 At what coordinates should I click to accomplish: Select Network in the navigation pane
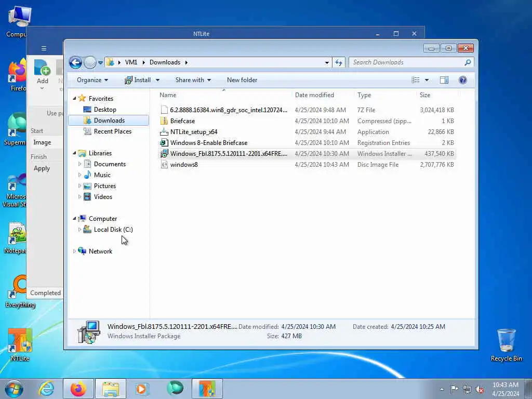tap(100, 251)
